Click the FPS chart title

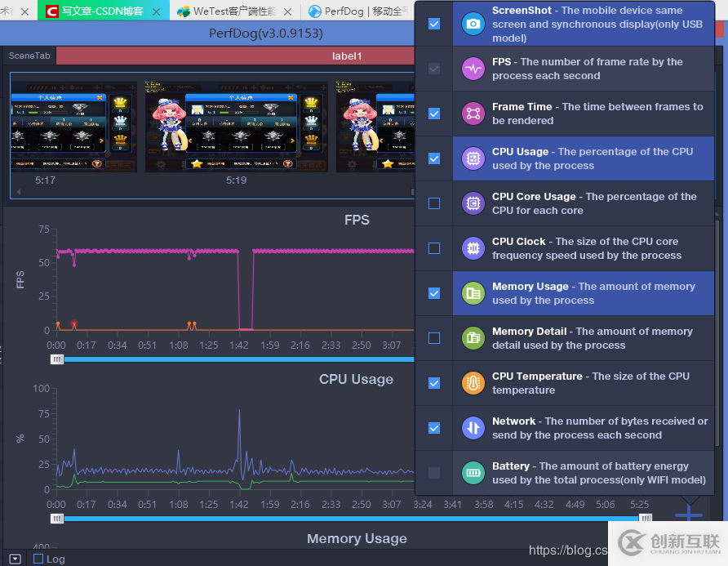click(357, 220)
